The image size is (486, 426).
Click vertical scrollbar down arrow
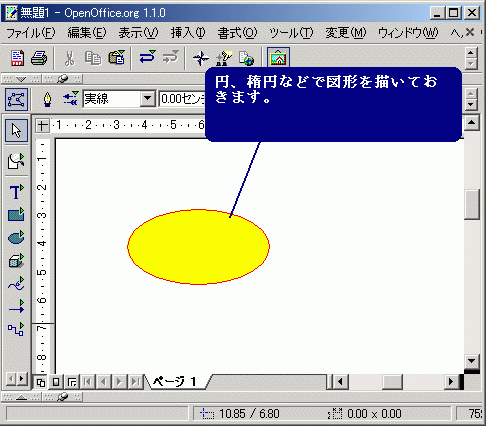coord(472,361)
